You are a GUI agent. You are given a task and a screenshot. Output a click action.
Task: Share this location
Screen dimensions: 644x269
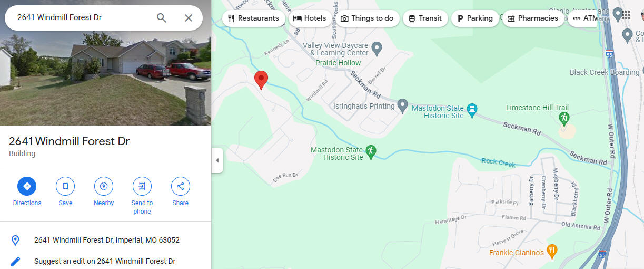point(181,192)
